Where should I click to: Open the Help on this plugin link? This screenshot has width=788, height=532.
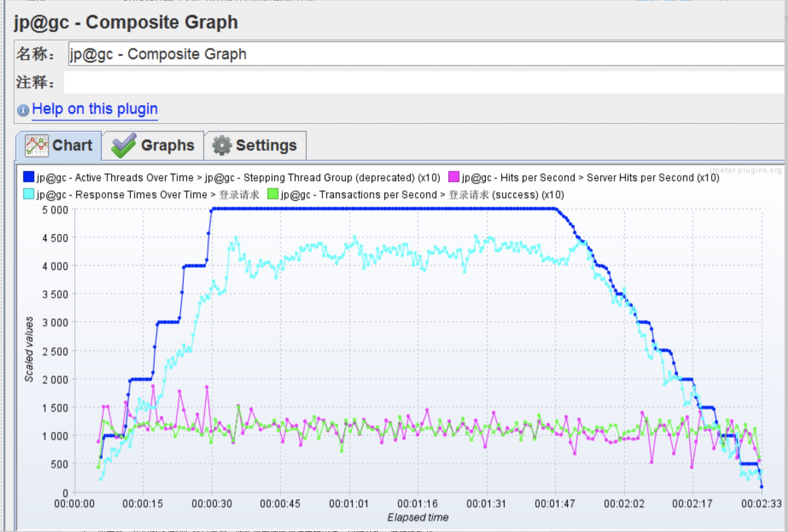(95, 109)
